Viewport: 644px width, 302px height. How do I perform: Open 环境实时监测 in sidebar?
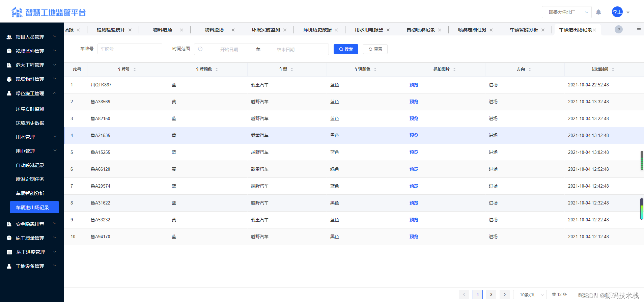tap(30, 109)
